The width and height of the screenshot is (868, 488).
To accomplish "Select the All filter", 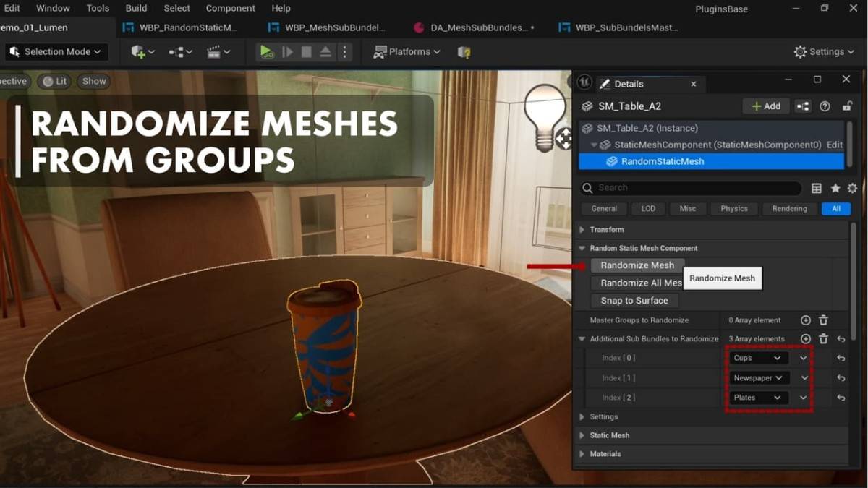I will coord(836,208).
